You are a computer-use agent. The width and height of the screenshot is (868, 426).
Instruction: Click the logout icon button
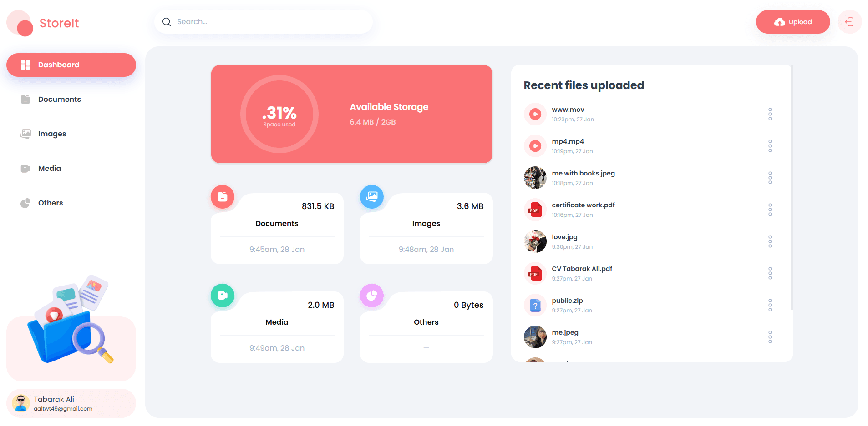click(849, 22)
